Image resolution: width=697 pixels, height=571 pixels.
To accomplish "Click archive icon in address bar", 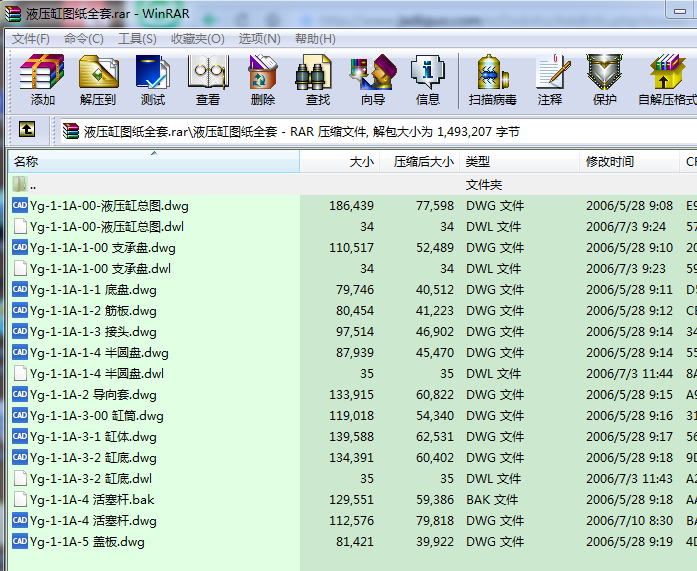I will pos(71,131).
